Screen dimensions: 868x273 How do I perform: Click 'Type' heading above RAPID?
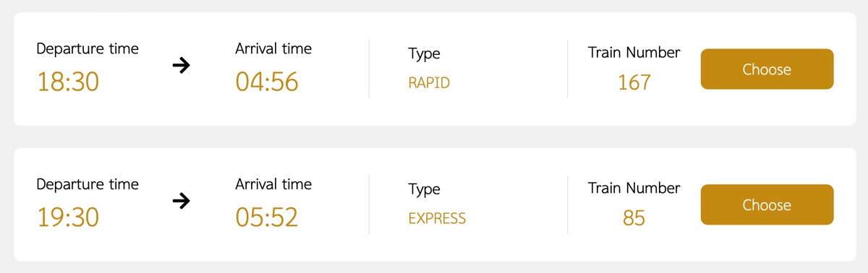pyautogui.click(x=424, y=54)
